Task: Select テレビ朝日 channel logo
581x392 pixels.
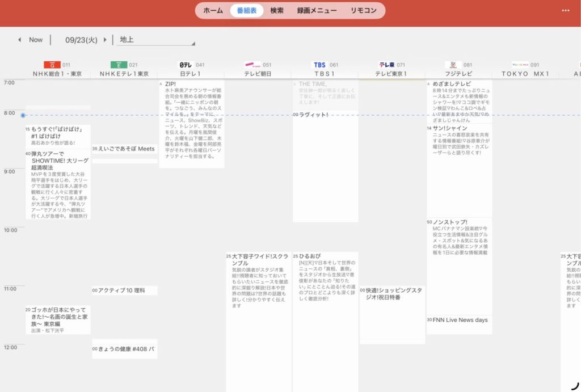Action: [x=253, y=65]
